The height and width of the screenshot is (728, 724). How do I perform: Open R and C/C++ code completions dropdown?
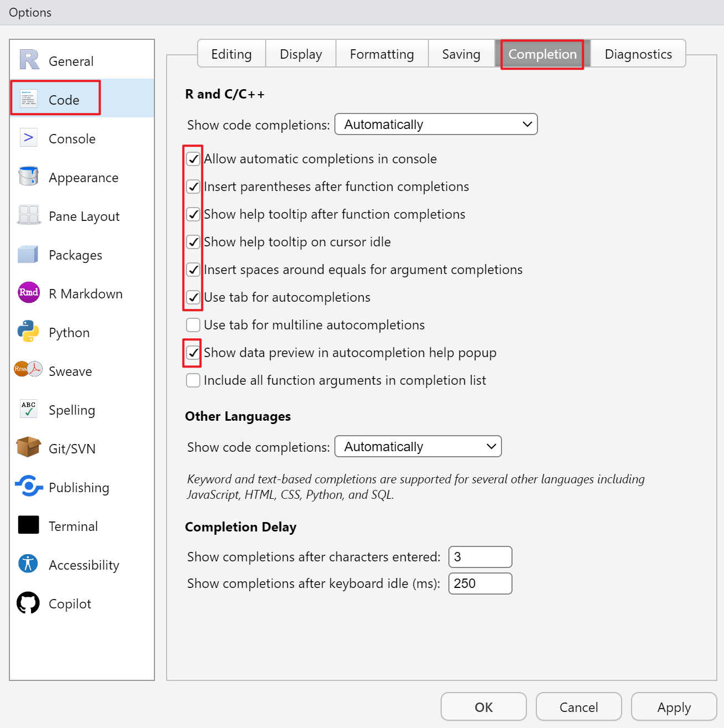click(x=436, y=125)
